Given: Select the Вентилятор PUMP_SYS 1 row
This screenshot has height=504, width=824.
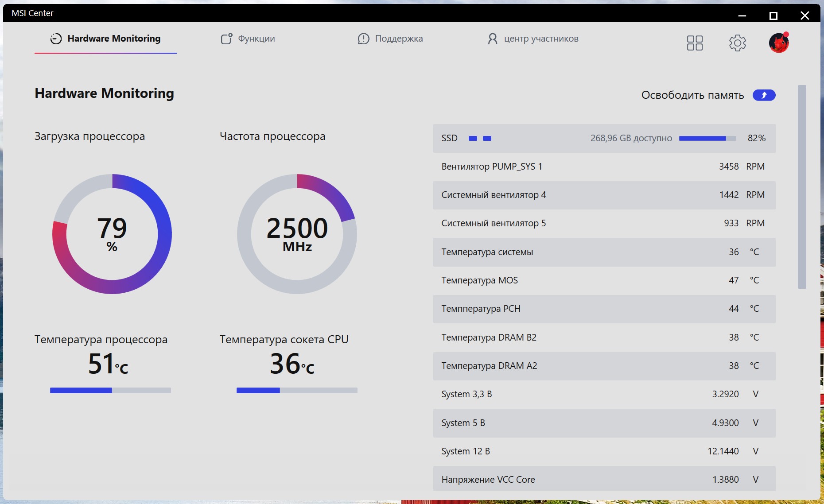Looking at the screenshot, I should [x=604, y=167].
